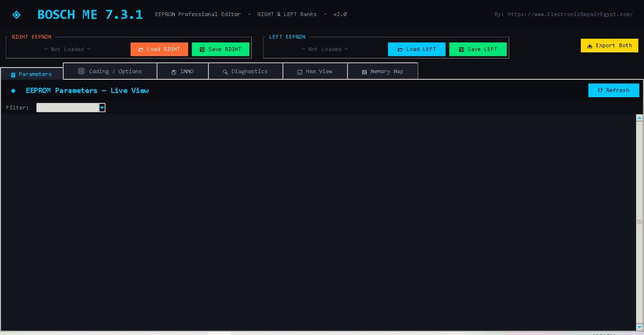Open the Memory Map tab
This screenshot has height=335, width=644.
(382, 71)
